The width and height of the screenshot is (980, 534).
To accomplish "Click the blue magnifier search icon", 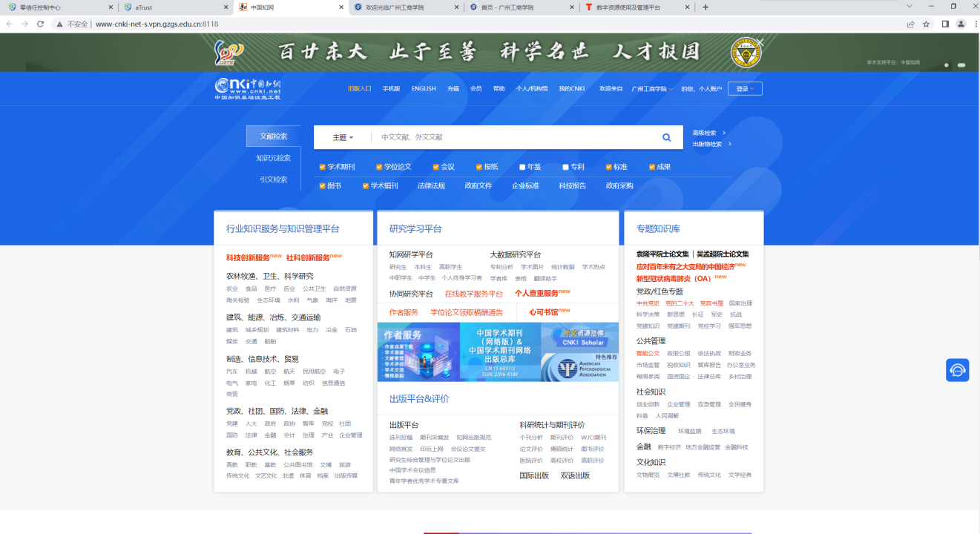I will click(x=666, y=137).
